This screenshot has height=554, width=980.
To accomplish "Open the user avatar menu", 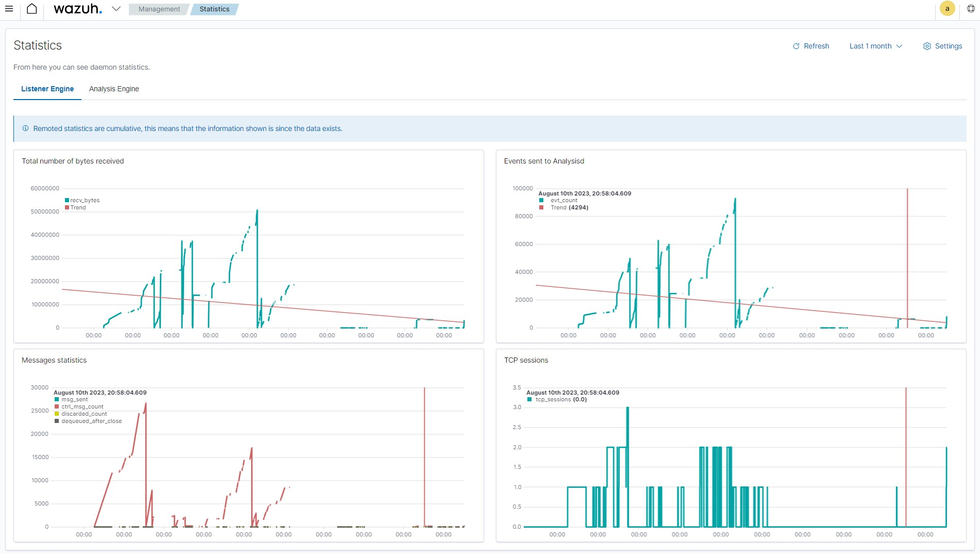I will 947,9.
